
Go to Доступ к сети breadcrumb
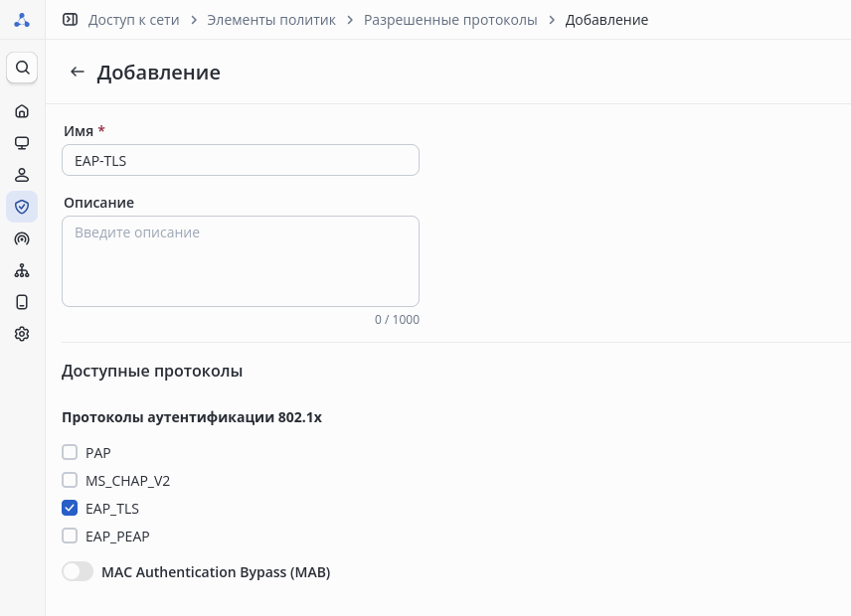click(x=133, y=20)
